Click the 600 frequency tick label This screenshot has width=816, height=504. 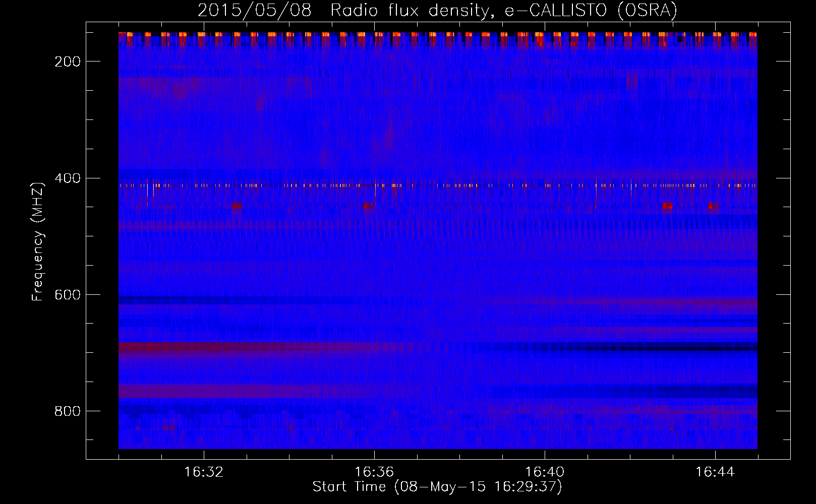coord(68,295)
